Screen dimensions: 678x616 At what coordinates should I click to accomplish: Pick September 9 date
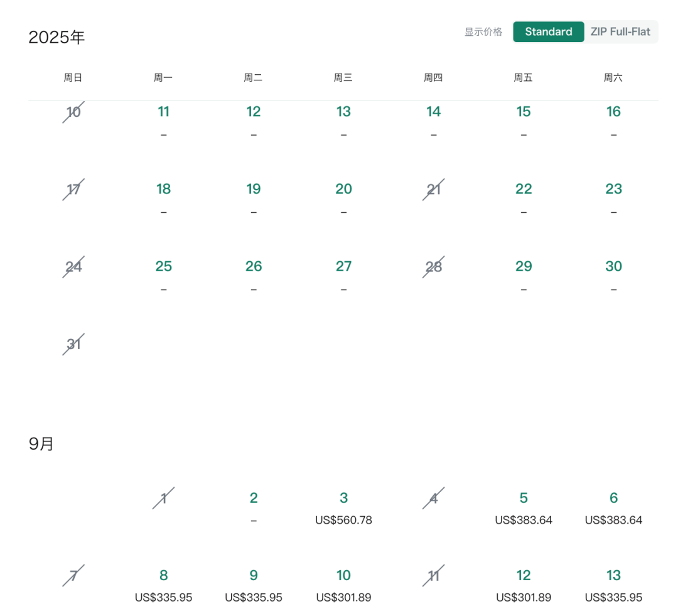(254, 585)
